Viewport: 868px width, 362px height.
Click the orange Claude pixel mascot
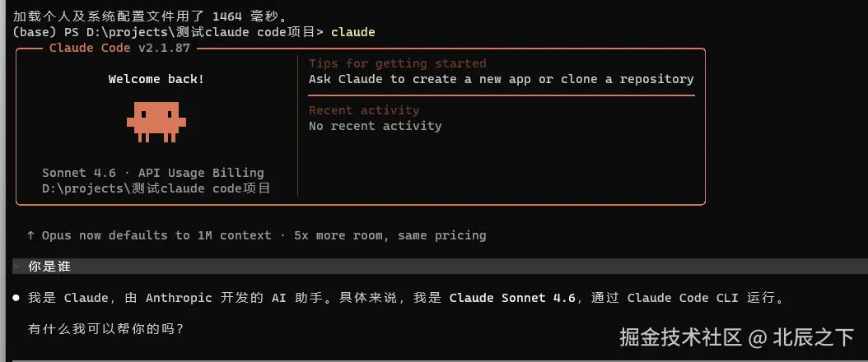tap(156, 120)
